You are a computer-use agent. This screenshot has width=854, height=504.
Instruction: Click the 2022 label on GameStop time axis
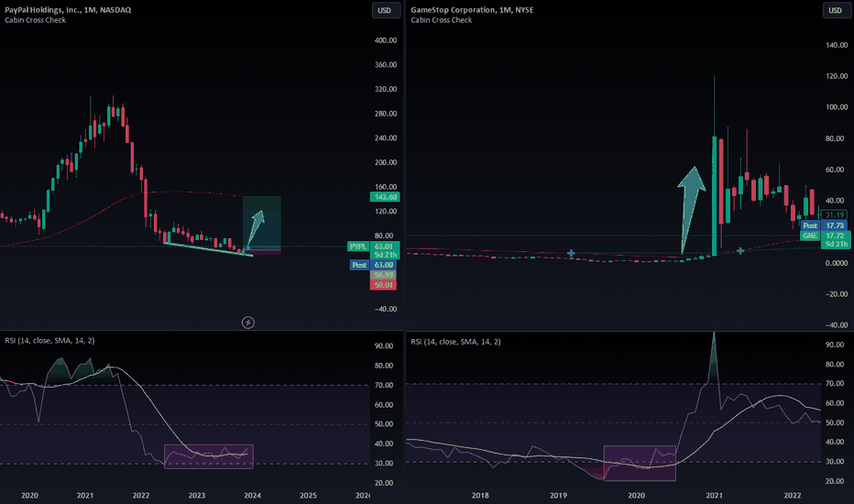click(793, 495)
